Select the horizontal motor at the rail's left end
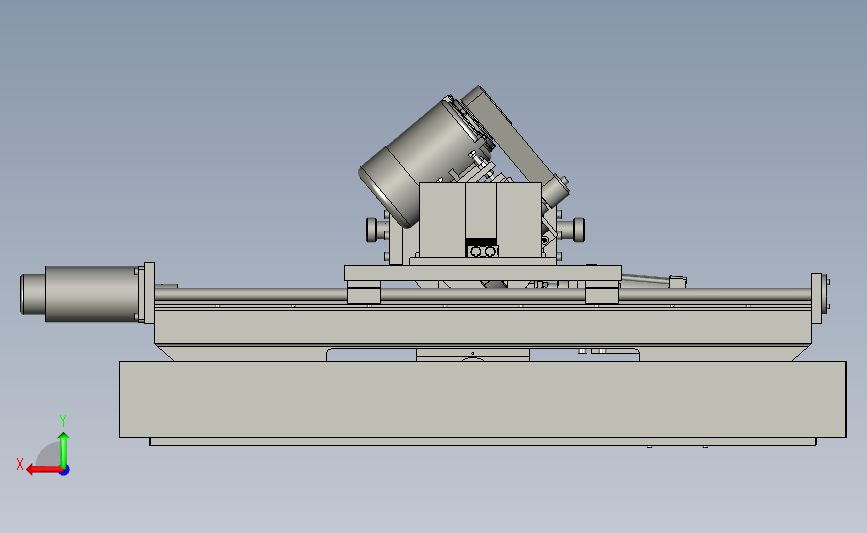The width and height of the screenshot is (867, 533). point(80,294)
